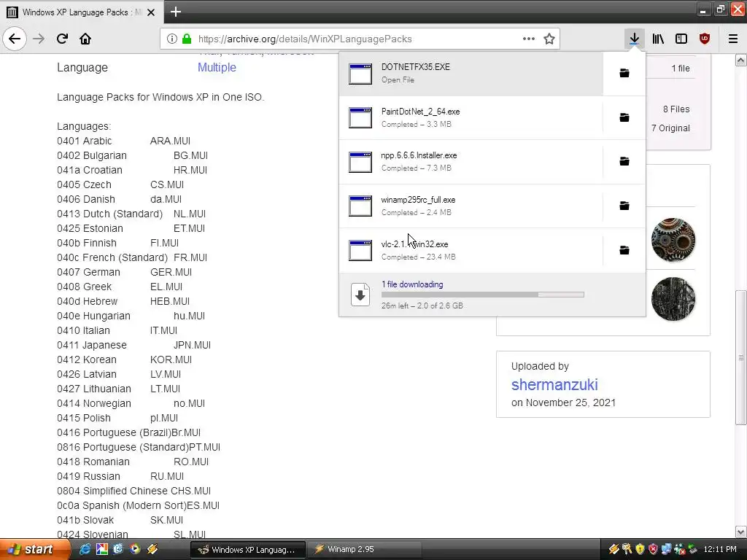Screen dimensions: 747x560
Task: Click the 1 file downloading label
Action: click(x=412, y=284)
